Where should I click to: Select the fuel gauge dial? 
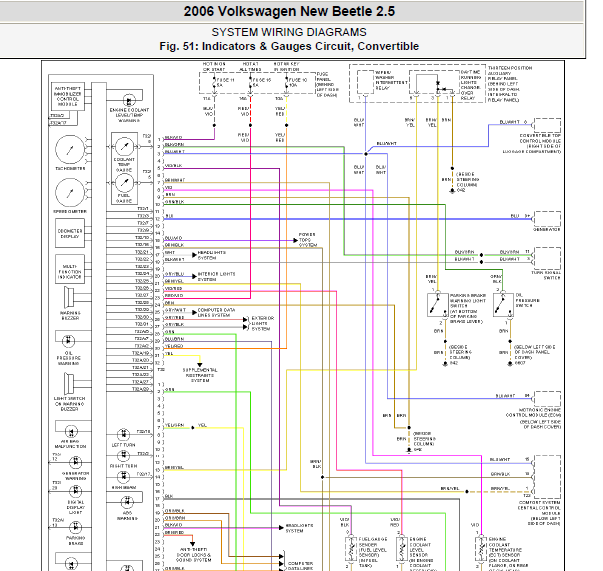124,183
